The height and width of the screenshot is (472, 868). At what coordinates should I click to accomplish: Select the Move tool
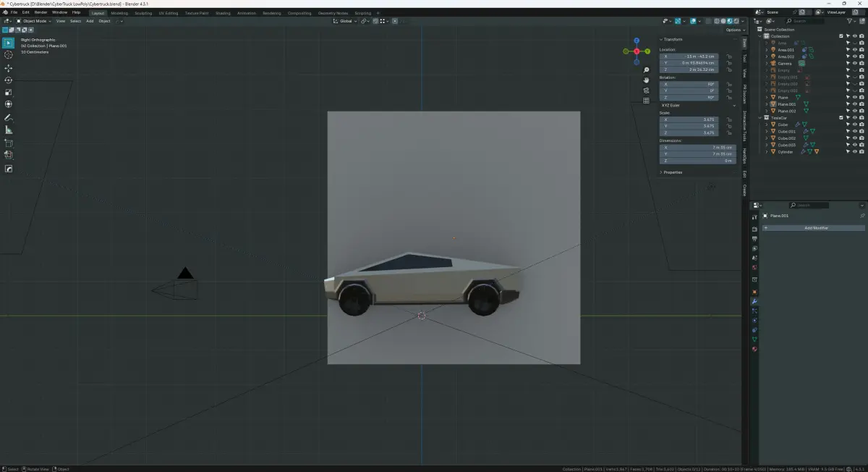point(9,68)
